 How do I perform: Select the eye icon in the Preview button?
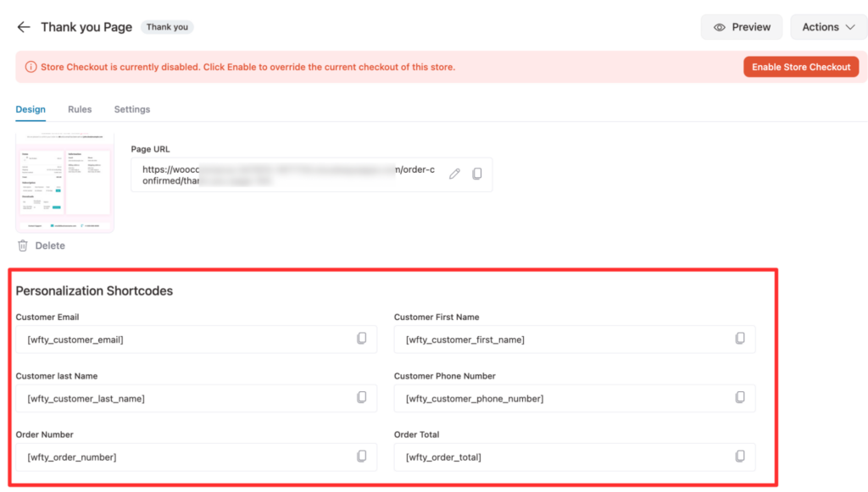point(720,26)
